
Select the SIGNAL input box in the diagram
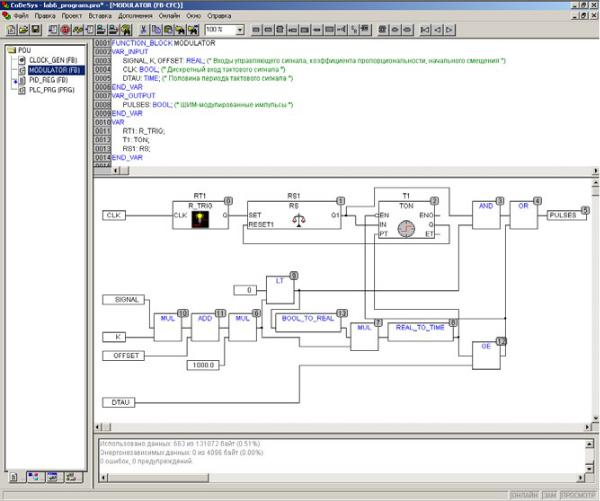pyautogui.click(x=126, y=298)
